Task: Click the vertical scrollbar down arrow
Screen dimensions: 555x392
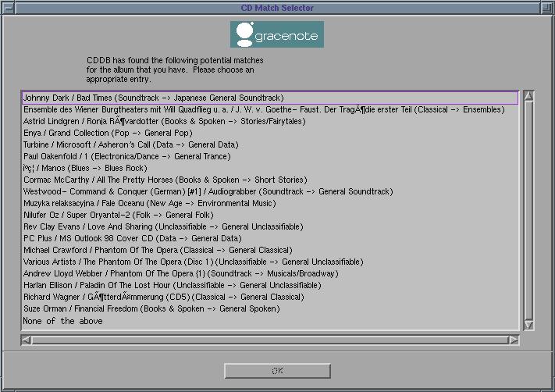Action: (528, 324)
